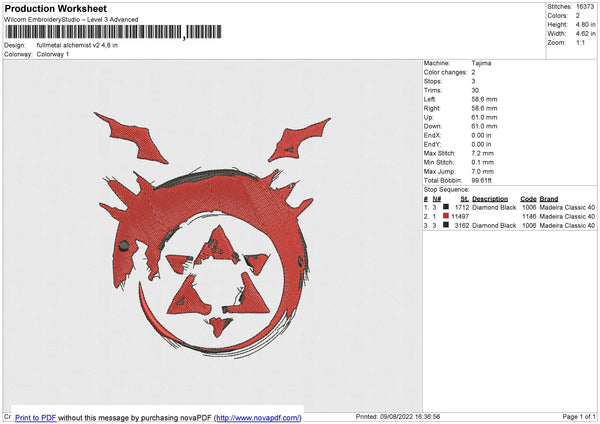The width and height of the screenshot is (600, 424).
Task: Click the Stops label
Action: pos(433,81)
